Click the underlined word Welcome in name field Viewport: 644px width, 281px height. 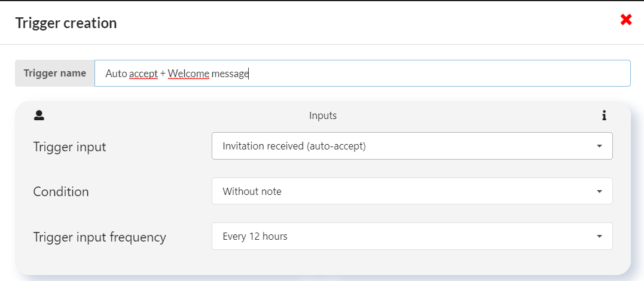(x=188, y=74)
